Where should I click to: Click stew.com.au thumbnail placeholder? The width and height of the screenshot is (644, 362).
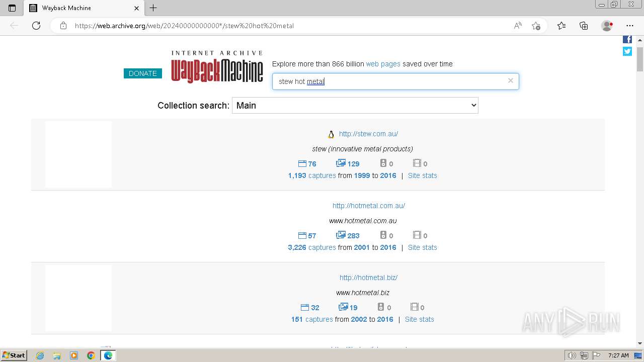(78, 154)
